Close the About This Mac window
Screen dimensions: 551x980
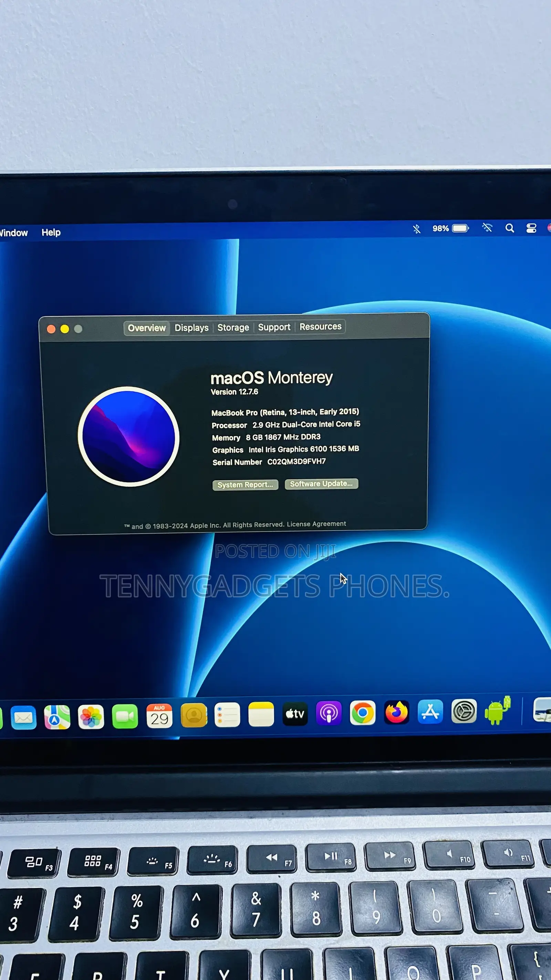(51, 329)
